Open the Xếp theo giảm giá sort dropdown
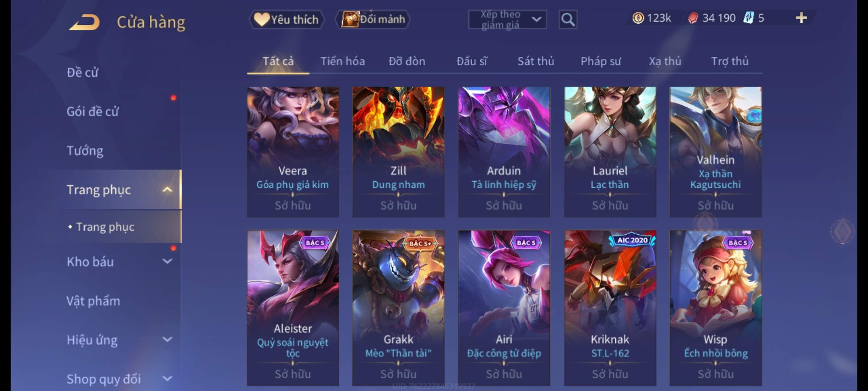Screen dimensions: 868x391 click(507, 19)
